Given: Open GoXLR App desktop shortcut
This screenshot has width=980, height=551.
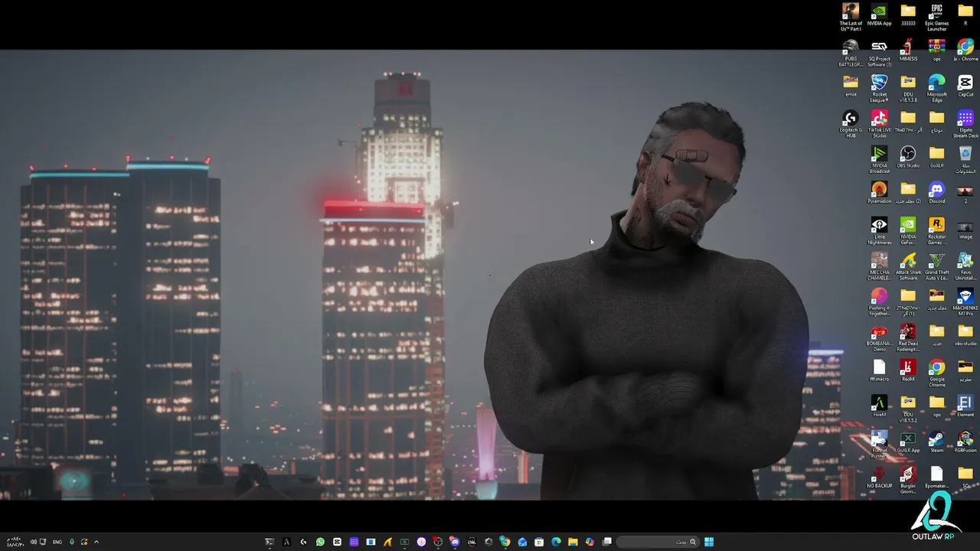Looking at the screenshot, I should [x=908, y=440].
